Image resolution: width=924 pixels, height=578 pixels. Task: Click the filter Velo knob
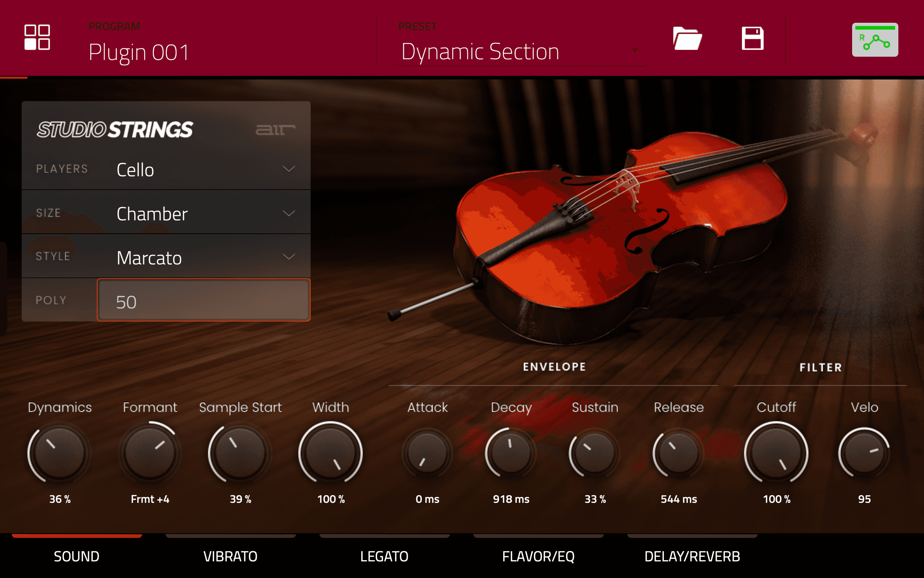point(864,453)
